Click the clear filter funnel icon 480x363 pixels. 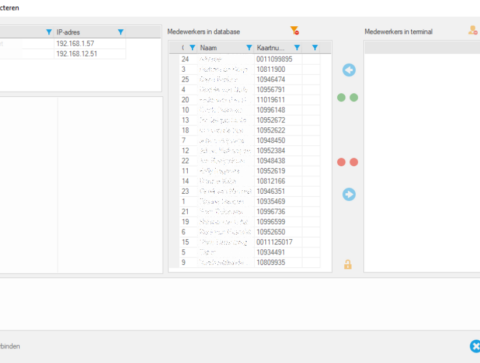[x=295, y=31]
